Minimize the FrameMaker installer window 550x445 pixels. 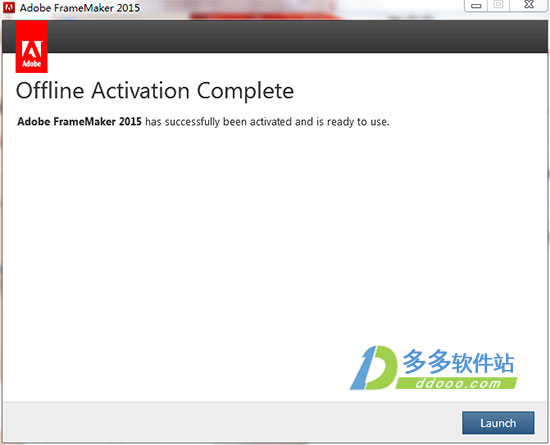(x=476, y=5)
